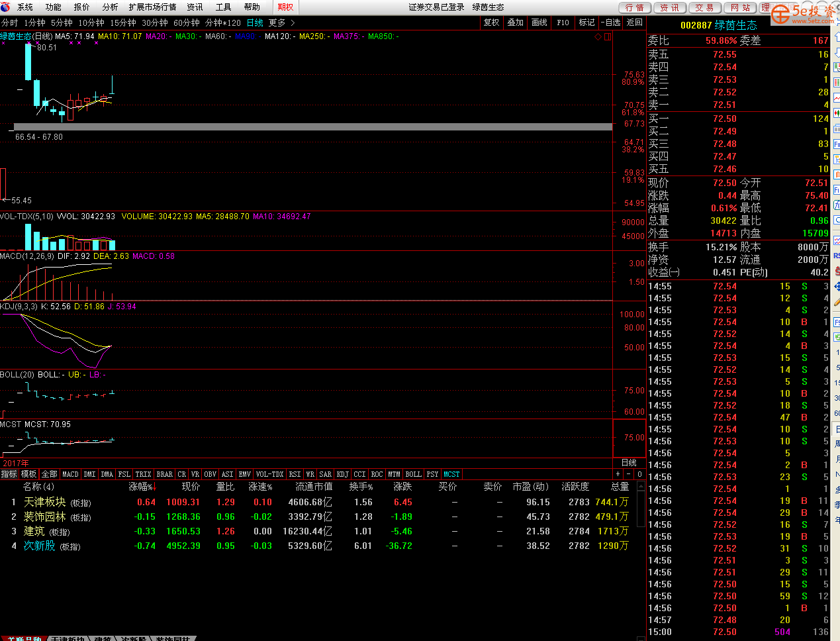The width and height of the screenshot is (840, 641).
Task: Click the minus button beside indicator tabs
Action: point(629,474)
